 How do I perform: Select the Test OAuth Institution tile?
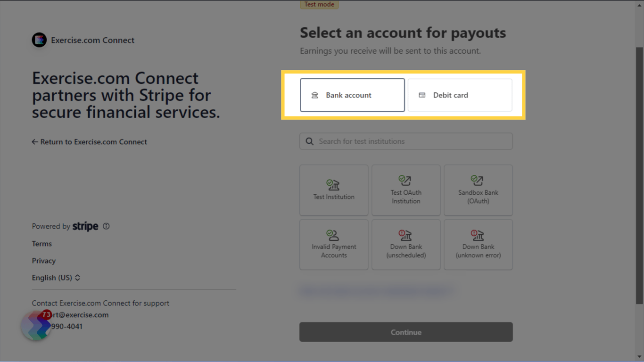click(406, 190)
